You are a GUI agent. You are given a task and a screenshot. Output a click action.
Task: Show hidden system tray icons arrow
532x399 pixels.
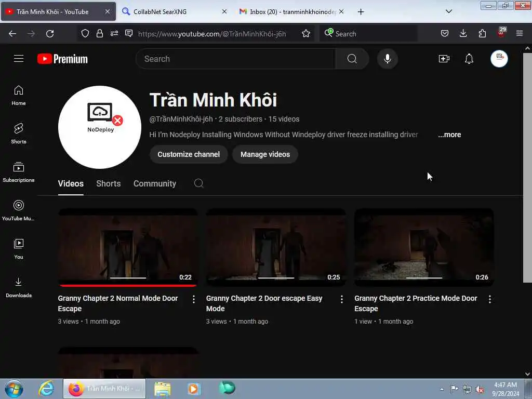442,389
